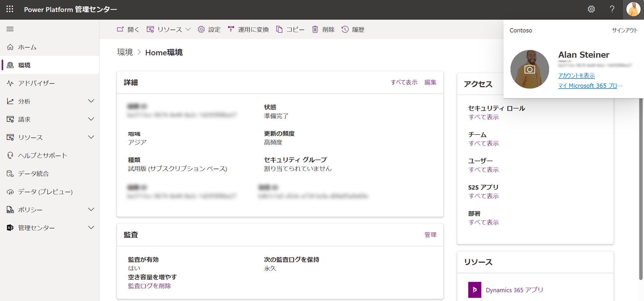
Task: Click 編集 in the 詳細 card
Action: pos(430,82)
